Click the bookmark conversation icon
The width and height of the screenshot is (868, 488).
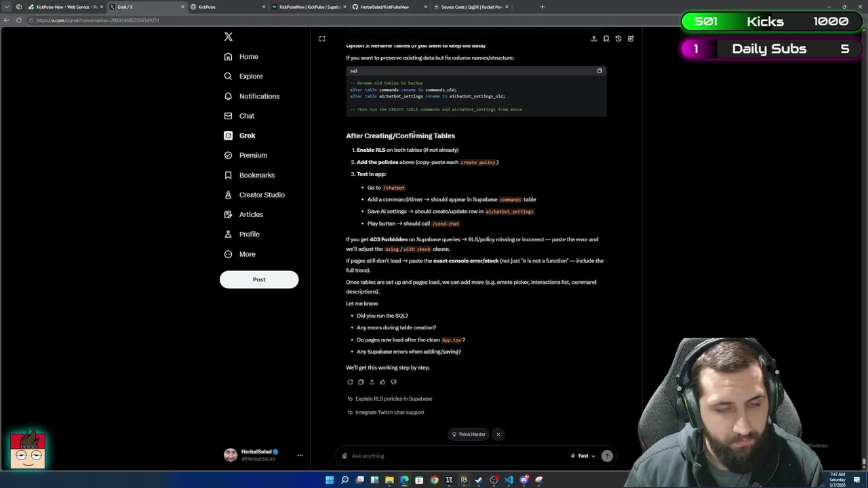[x=606, y=39]
